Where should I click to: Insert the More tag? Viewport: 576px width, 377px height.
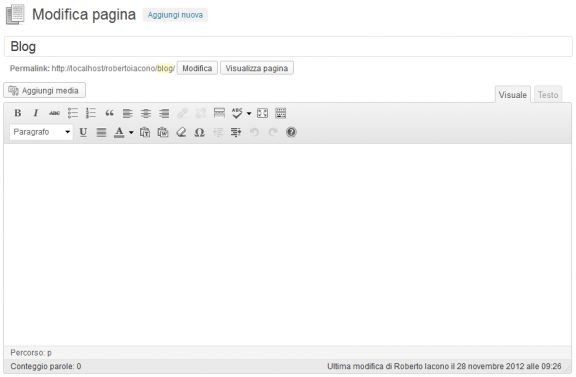click(219, 113)
